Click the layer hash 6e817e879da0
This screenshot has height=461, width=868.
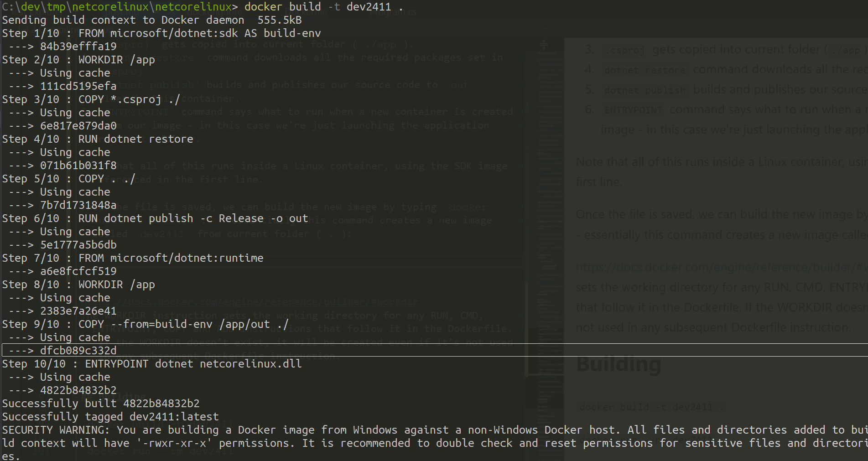tap(78, 126)
